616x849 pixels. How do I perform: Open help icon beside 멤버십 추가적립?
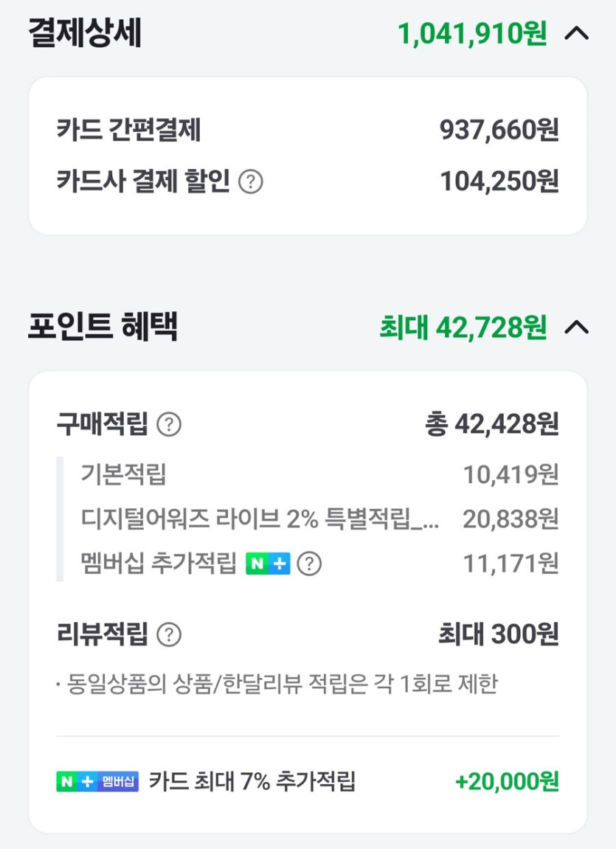point(309,564)
